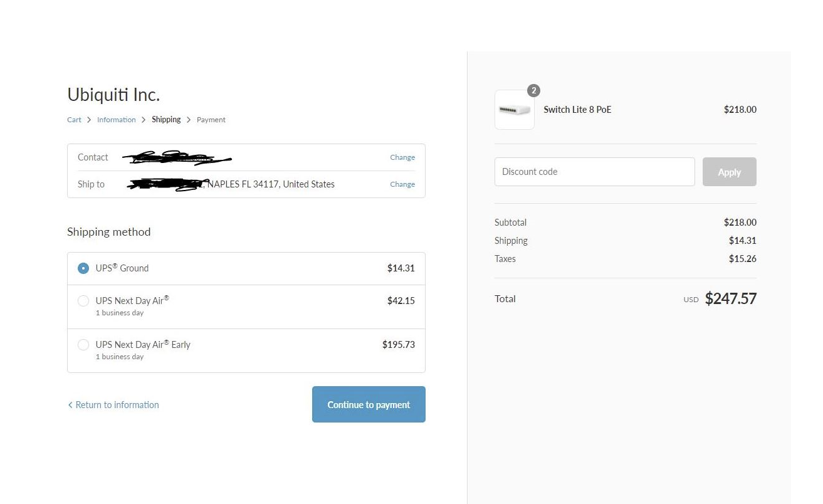Select UPS Next Day Air Early option
Viewport: 823px width, 504px height.
(x=83, y=345)
